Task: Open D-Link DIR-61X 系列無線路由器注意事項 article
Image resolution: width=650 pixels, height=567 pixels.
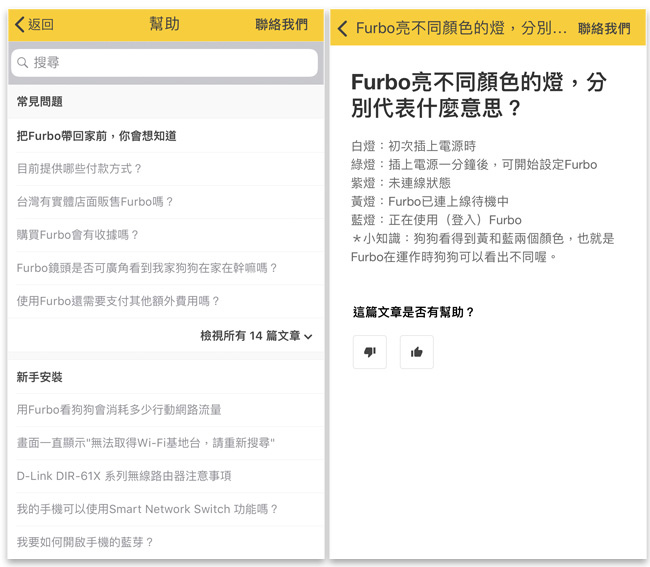Action: 166,476
